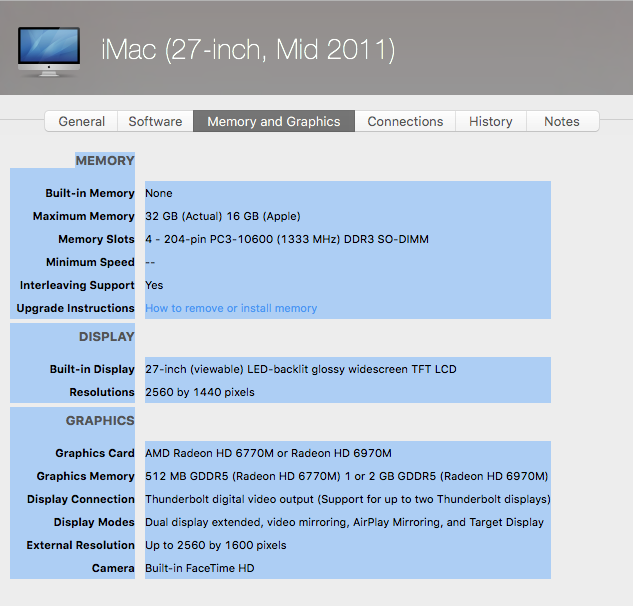Select the MEMORY section heading
Image resolution: width=633 pixels, height=606 pixels.
[x=105, y=160]
